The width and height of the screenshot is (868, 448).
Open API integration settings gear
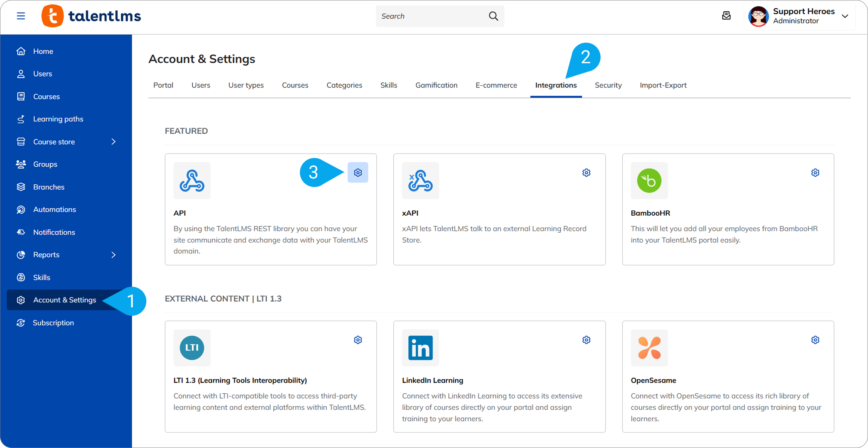pos(358,173)
